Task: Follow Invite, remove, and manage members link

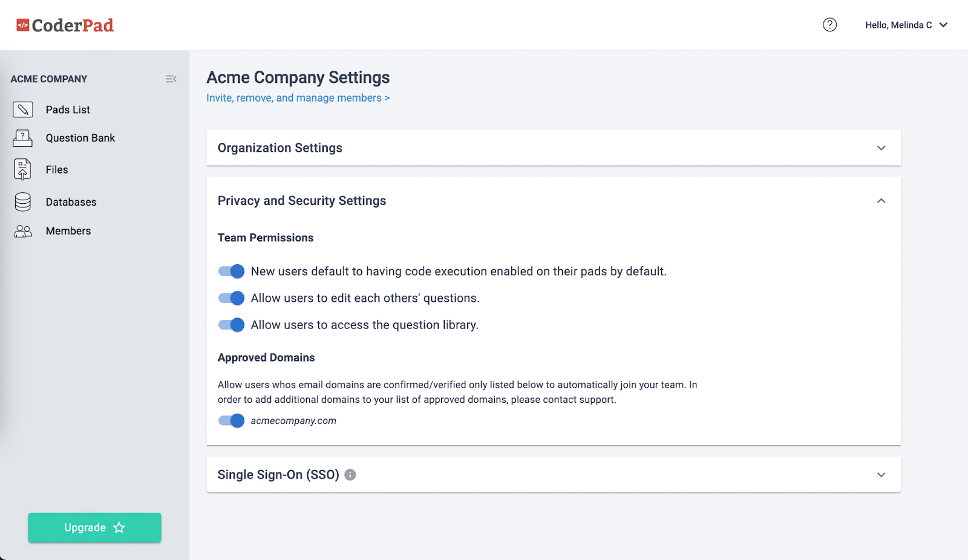Action: point(298,98)
